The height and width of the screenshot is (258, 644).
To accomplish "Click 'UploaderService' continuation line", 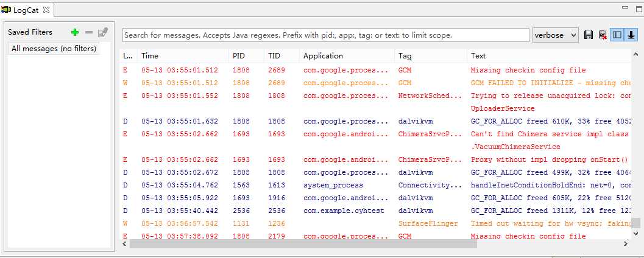I will (503, 109).
